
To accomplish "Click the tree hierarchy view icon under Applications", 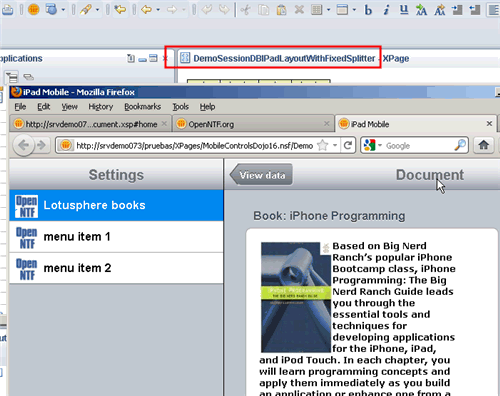I will click(12, 77).
